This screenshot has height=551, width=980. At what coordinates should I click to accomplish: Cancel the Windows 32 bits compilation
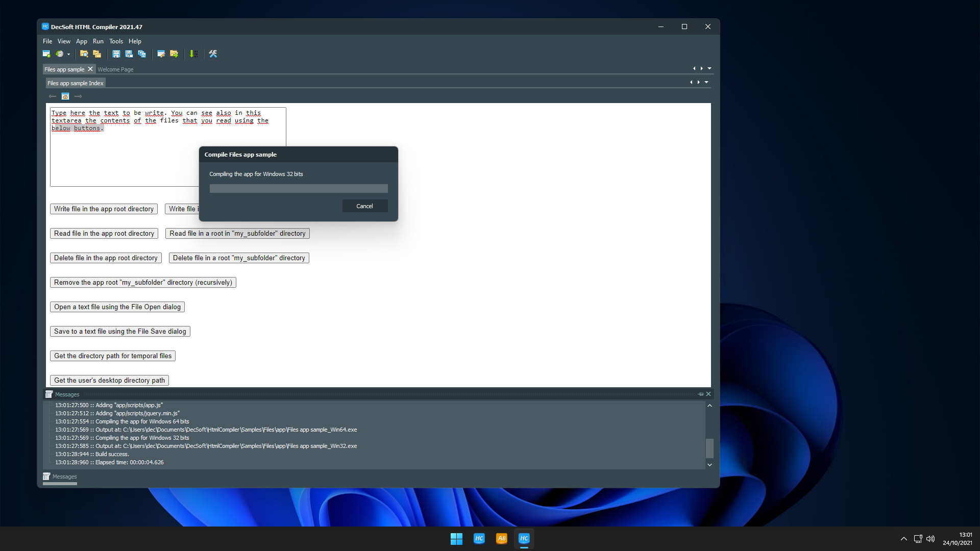364,206
